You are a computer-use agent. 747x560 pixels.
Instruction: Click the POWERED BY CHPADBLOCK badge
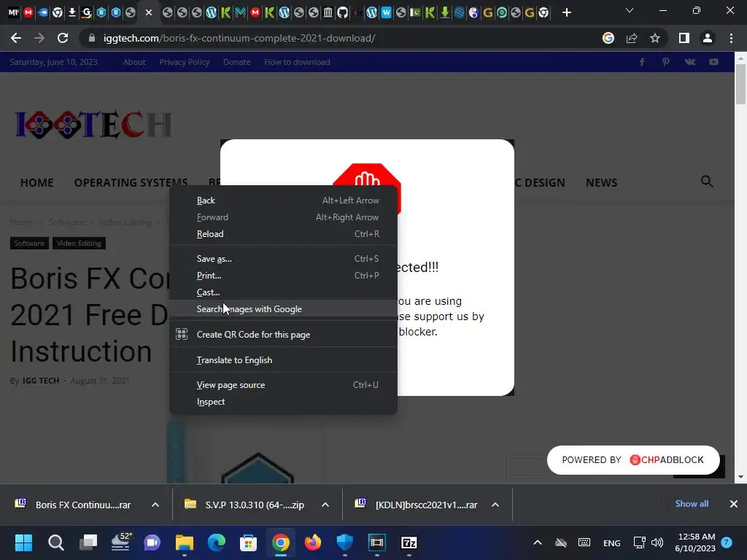(633, 460)
